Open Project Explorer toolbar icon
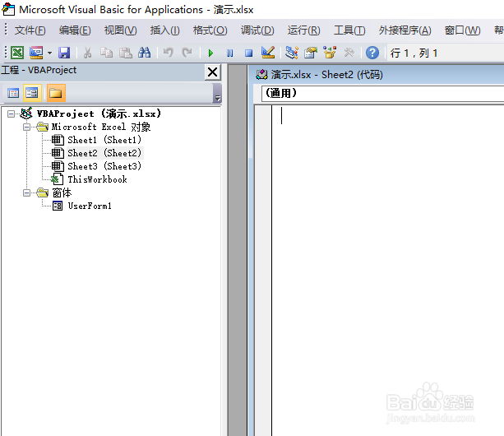 point(292,53)
